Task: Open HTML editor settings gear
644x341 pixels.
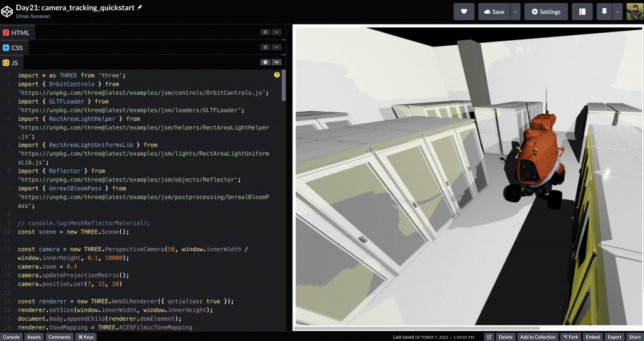Action: point(265,32)
